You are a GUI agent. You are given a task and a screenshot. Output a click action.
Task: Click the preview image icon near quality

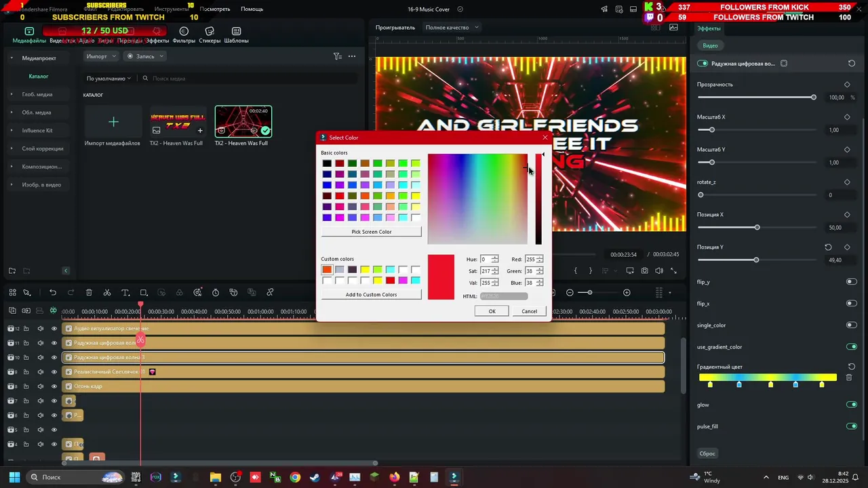pyautogui.click(x=673, y=28)
